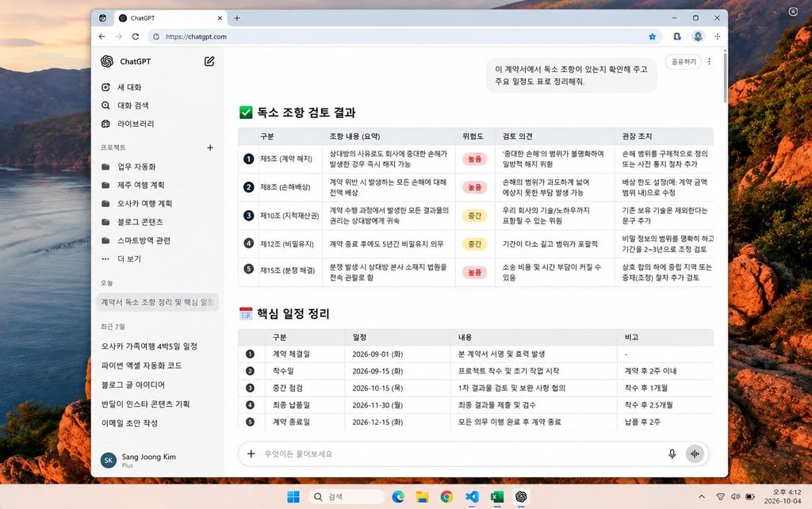Screen dimensions: 812x509
Task: Open ChatGPT app in taskbar
Action: 521,496
